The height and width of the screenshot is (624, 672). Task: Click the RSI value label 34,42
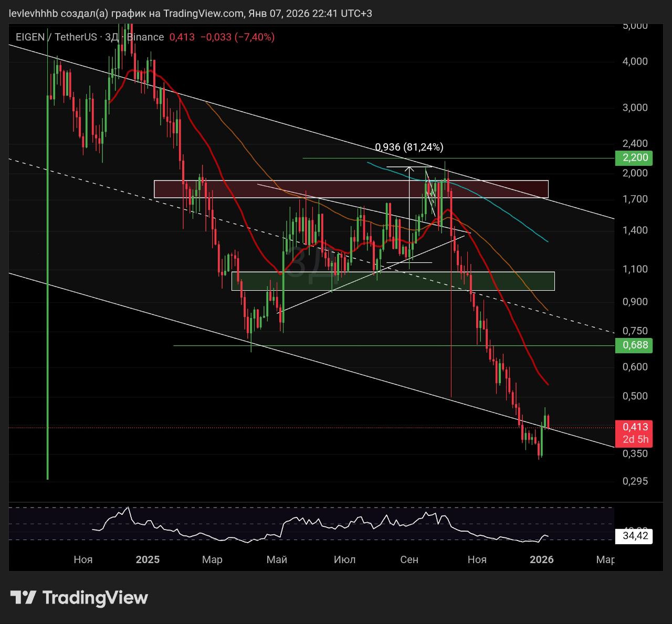635,536
